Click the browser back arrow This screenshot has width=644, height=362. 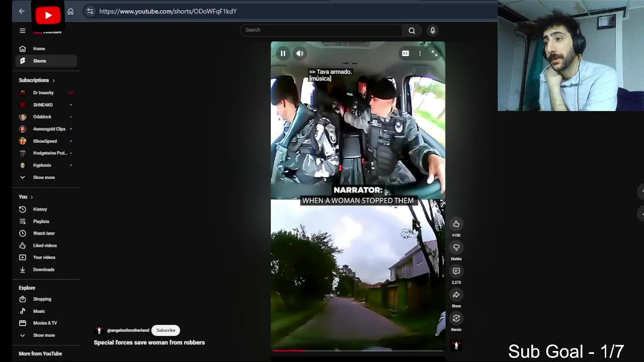[x=22, y=11]
